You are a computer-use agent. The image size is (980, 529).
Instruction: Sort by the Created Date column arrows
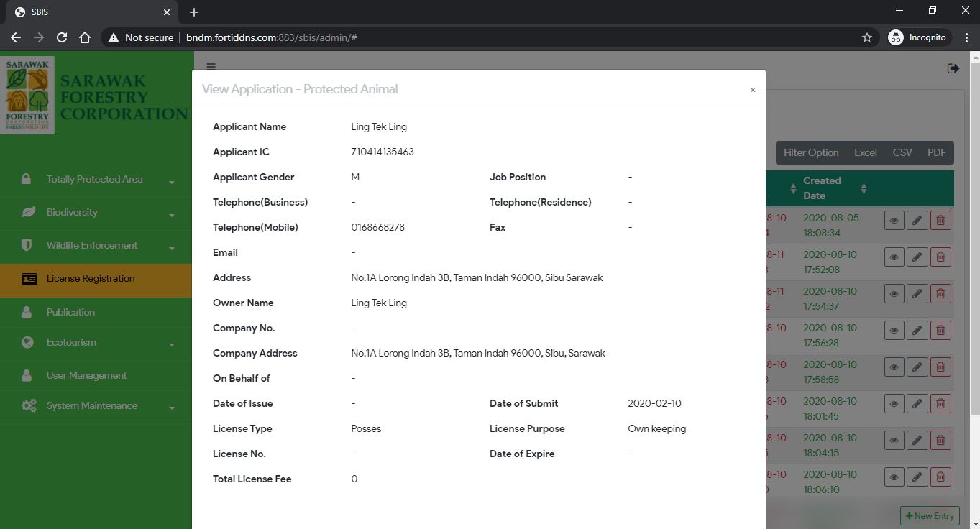click(x=864, y=188)
